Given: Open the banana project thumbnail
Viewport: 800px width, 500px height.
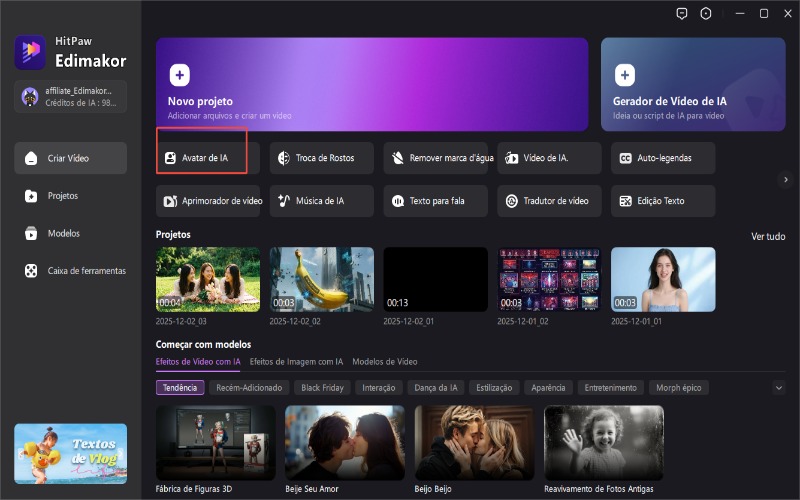Looking at the screenshot, I should click(321, 279).
